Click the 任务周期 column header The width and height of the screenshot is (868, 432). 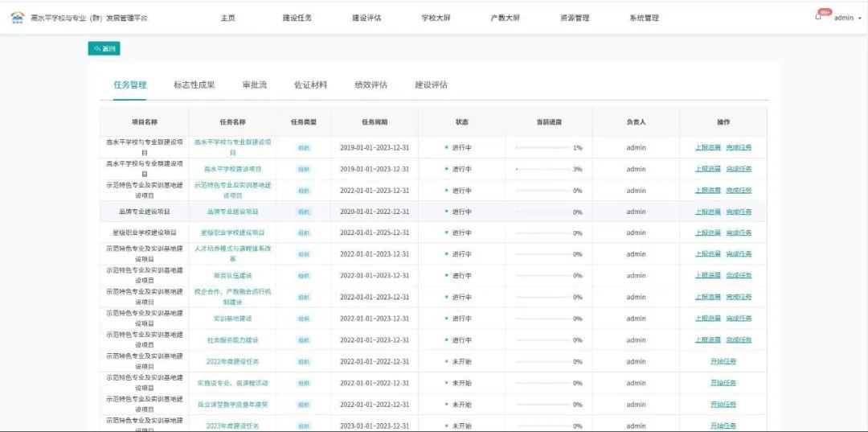[x=375, y=121]
